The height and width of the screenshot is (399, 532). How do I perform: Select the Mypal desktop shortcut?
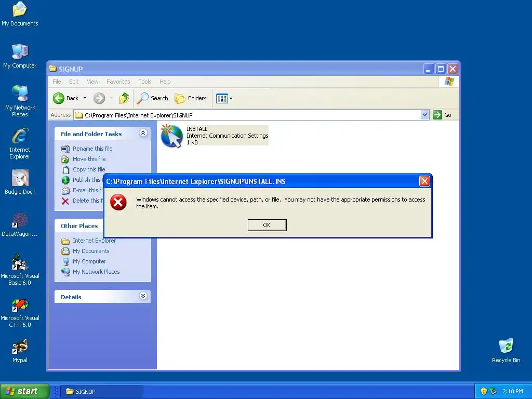tap(20, 351)
